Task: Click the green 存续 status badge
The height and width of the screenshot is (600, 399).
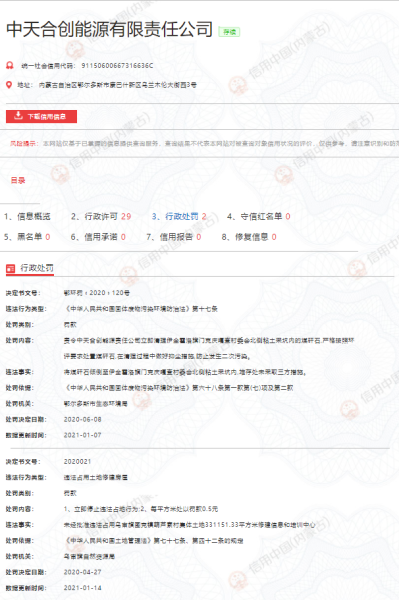Action: click(229, 32)
